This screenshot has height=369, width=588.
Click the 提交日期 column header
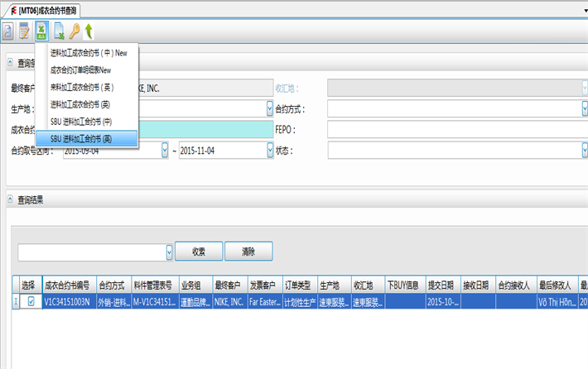(x=441, y=285)
